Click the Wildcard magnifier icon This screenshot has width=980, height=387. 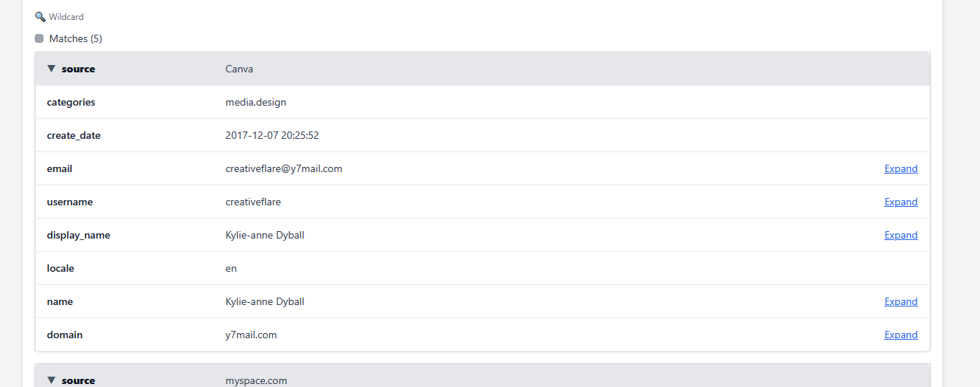point(40,17)
